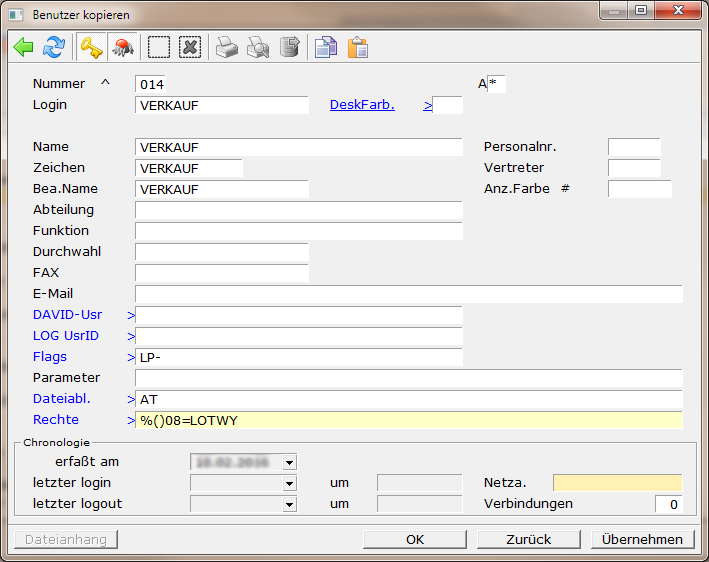The height and width of the screenshot is (562, 709).
Task: Open the 'letzter logout' date dropdown
Action: (x=289, y=504)
